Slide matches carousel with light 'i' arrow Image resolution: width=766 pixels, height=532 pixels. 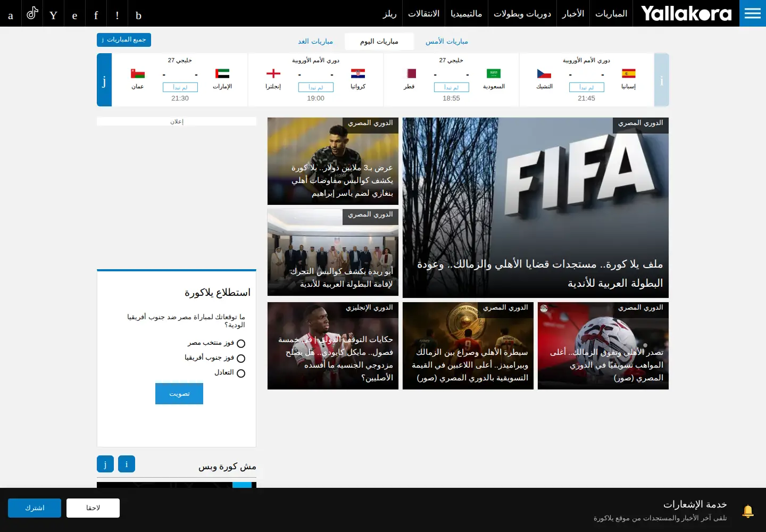pyautogui.click(x=661, y=80)
